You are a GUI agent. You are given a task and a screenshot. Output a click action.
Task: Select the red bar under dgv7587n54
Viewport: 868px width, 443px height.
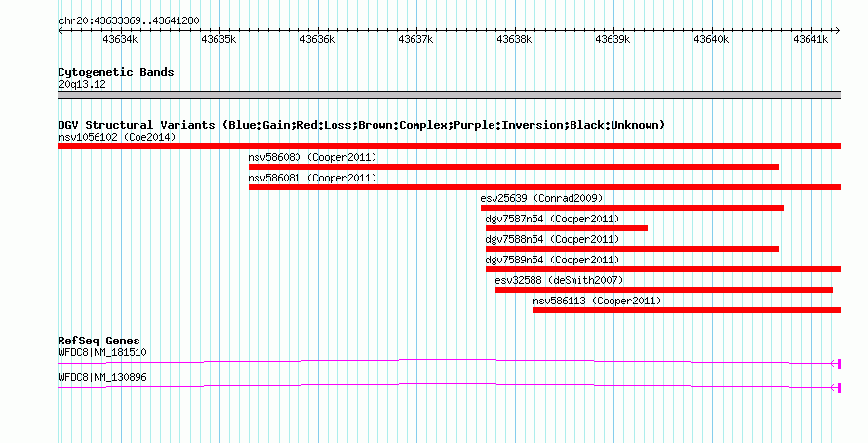pyautogui.click(x=567, y=228)
